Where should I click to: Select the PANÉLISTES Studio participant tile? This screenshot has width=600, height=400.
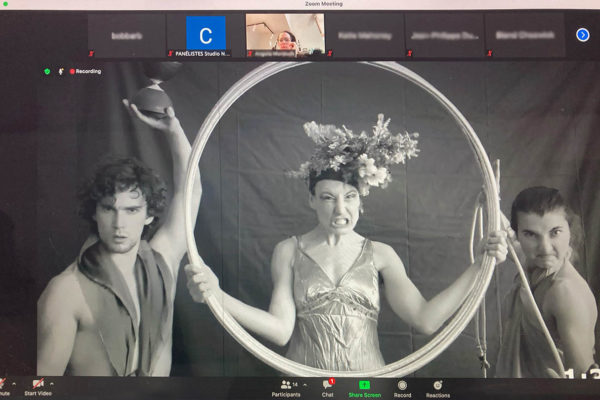click(x=205, y=34)
